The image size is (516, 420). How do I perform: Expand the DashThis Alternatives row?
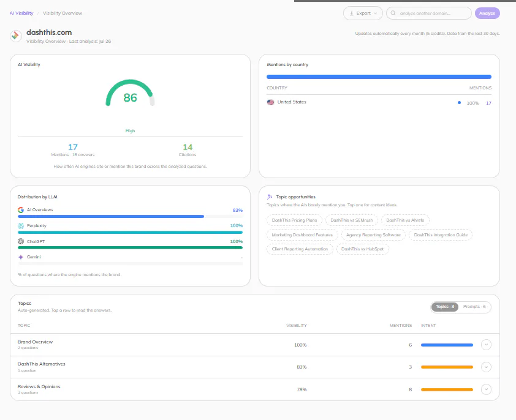[x=486, y=367]
